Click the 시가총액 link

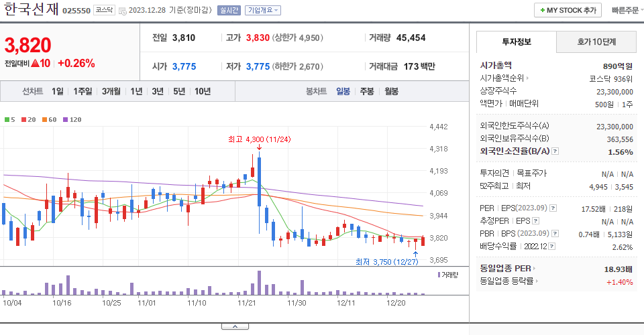(496, 65)
